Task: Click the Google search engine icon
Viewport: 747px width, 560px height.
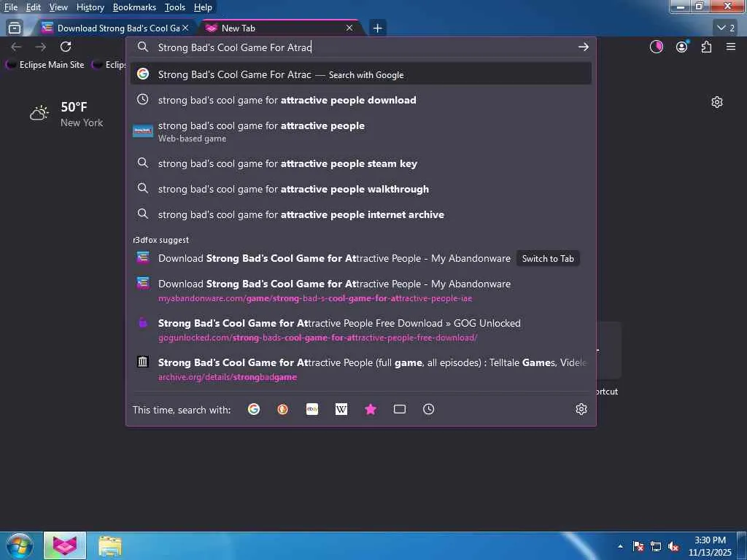Action: [x=254, y=409]
